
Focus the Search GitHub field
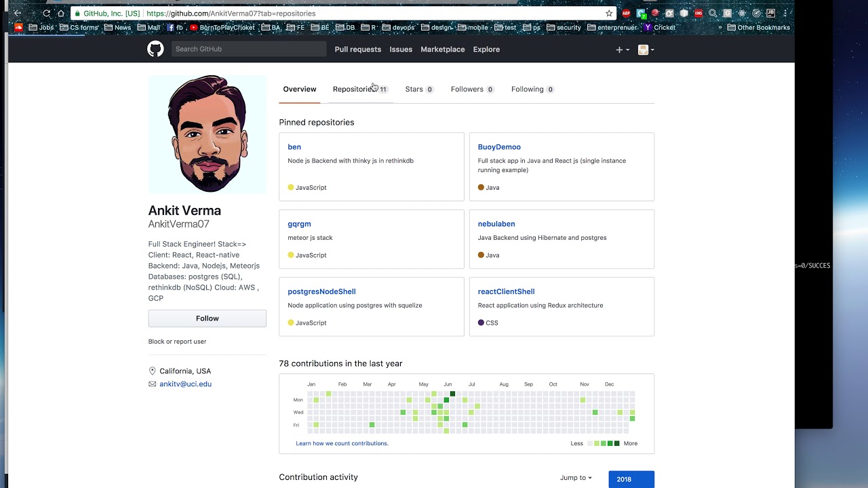(248, 49)
